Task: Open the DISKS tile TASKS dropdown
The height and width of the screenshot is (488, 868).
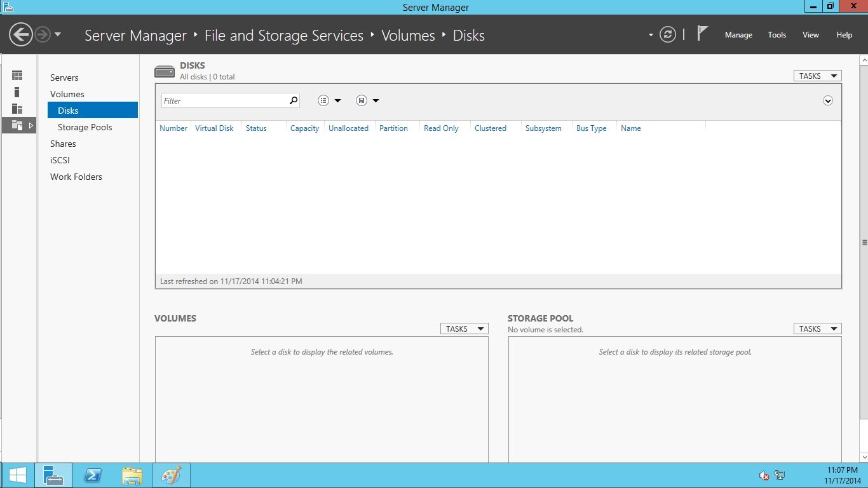Action: point(817,76)
